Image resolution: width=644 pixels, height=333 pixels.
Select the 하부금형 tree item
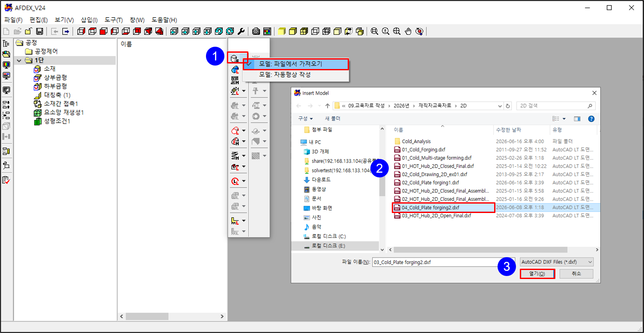click(x=55, y=86)
